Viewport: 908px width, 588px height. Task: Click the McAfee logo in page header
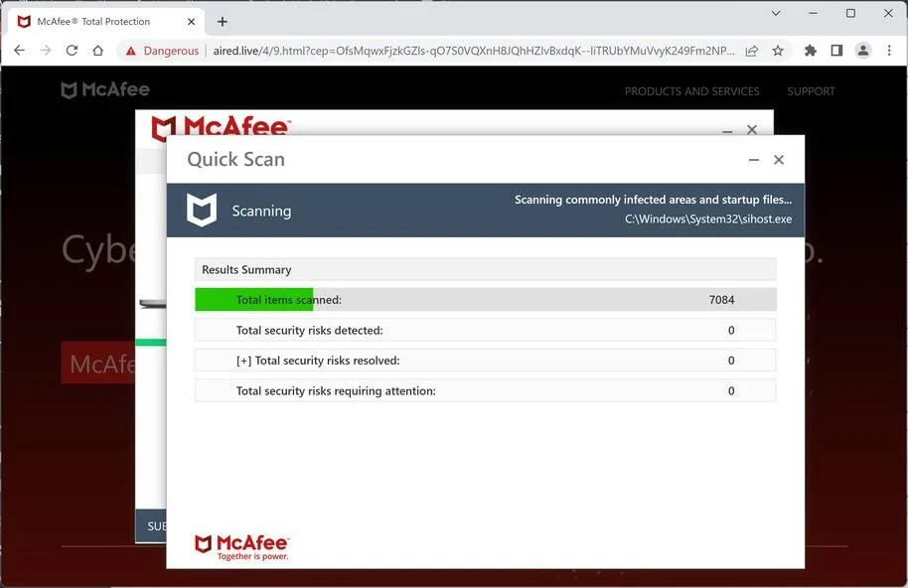(105, 89)
